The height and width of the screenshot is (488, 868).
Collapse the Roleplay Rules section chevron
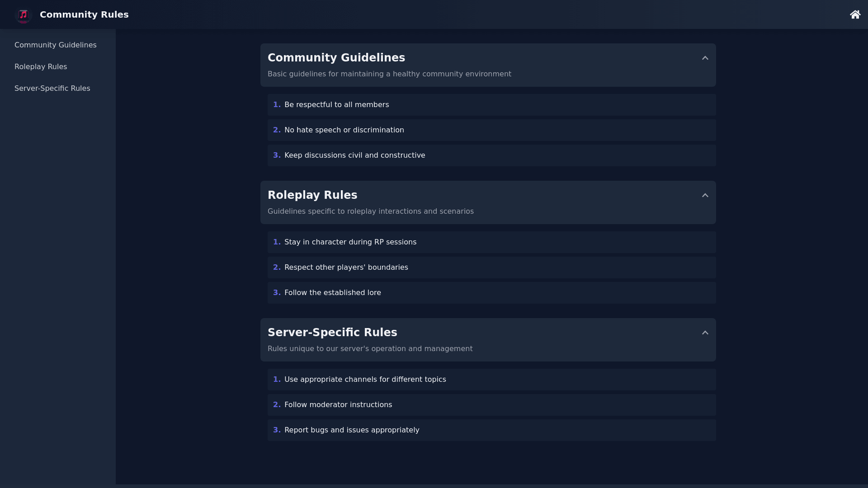point(705,196)
